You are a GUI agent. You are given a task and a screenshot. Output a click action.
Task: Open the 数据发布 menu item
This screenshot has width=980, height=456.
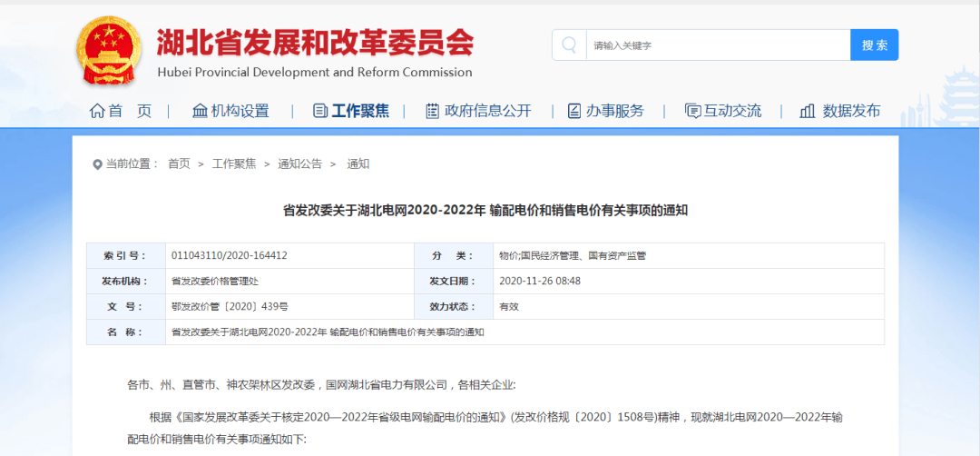coord(850,111)
